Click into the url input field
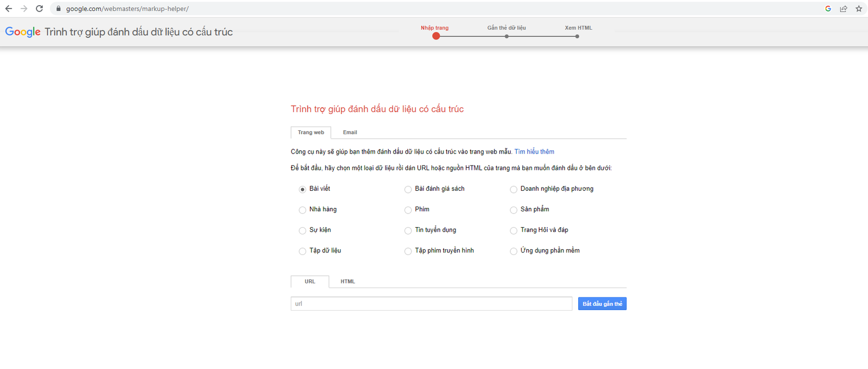The height and width of the screenshot is (369, 868). [x=431, y=304]
